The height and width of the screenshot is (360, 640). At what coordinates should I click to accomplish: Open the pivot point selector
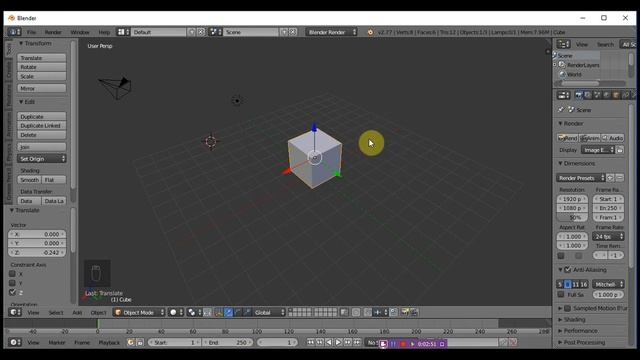click(x=193, y=312)
